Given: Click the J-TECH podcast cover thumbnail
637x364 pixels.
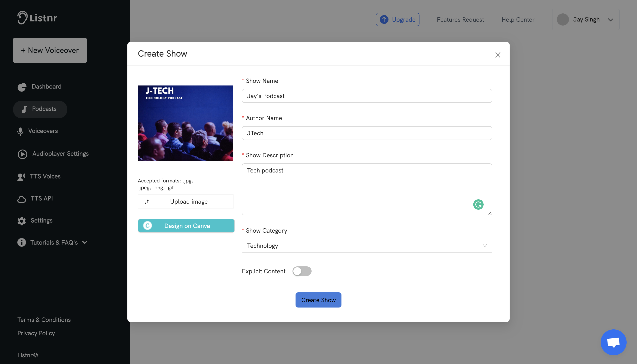Looking at the screenshot, I should point(185,123).
